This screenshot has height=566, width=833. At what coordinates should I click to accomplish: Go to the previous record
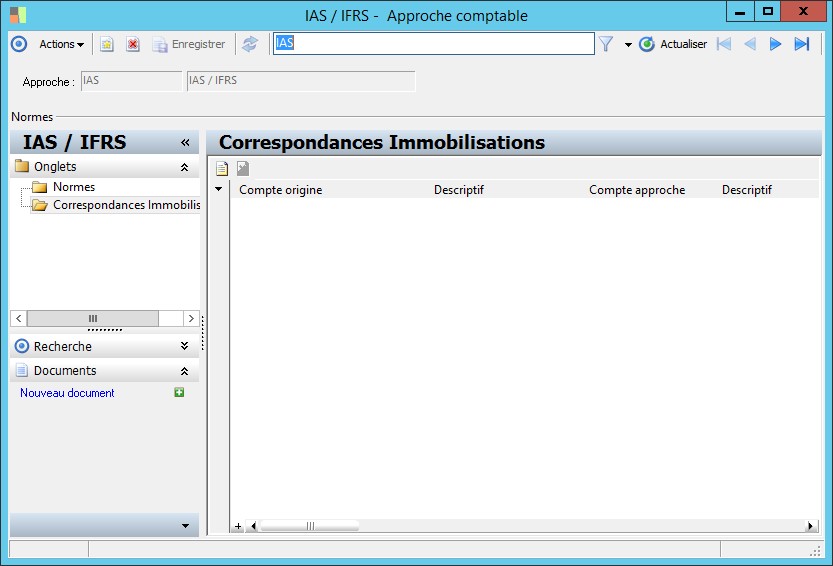point(750,44)
